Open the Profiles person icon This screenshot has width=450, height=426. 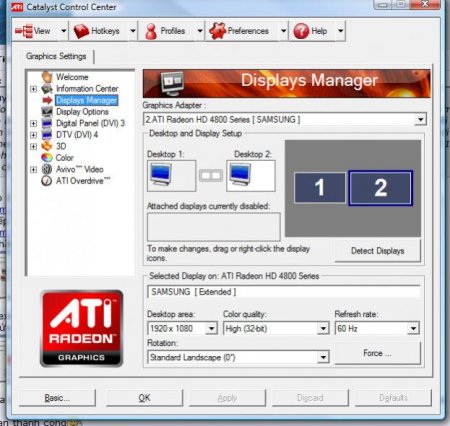point(151,31)
